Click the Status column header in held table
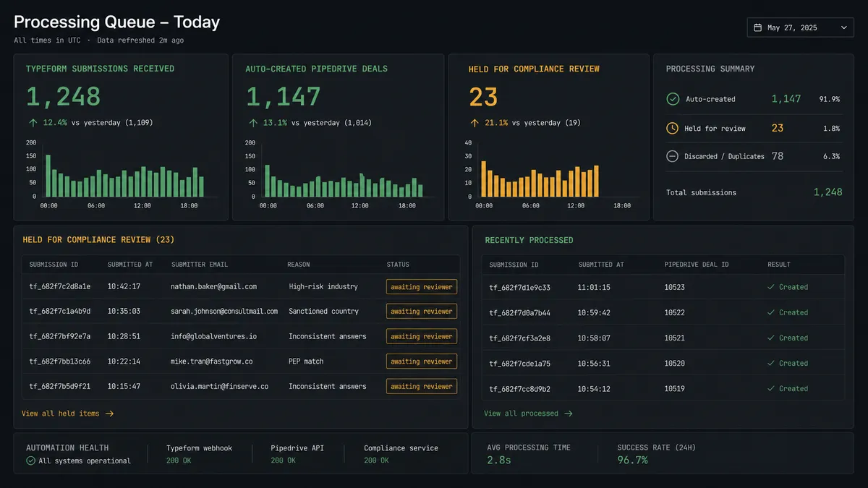Image resolution: width=868 pixels, height=488 pixels. [398, 265]
